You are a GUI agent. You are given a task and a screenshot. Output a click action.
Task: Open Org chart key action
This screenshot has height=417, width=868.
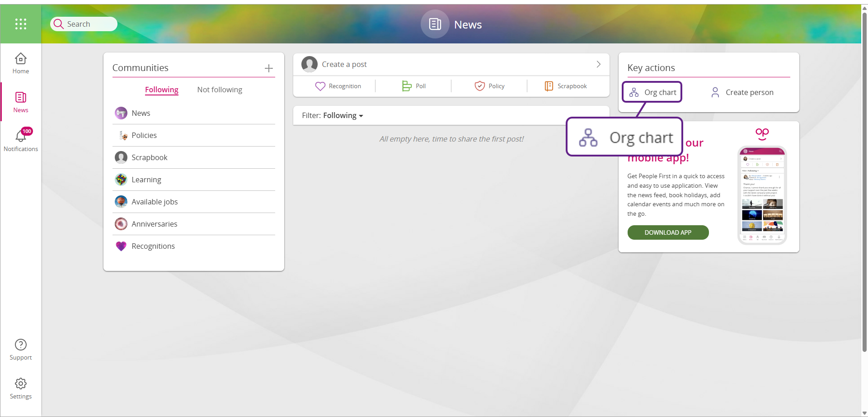(x=652, y=92)
